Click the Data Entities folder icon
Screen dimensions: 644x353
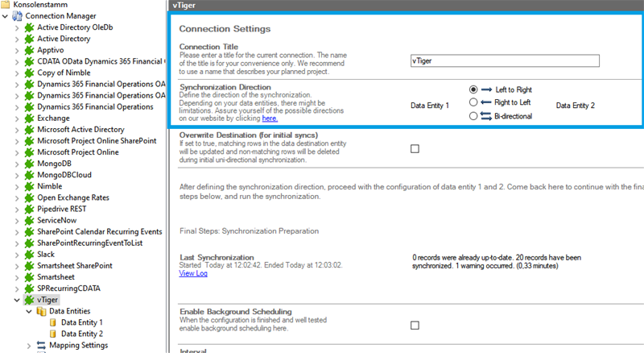(41, 310)
